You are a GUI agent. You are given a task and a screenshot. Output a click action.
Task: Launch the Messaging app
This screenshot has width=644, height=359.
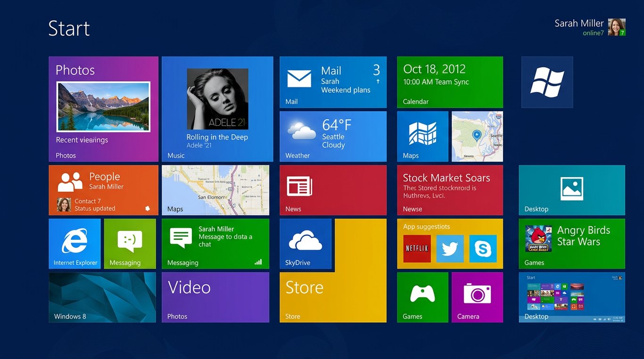coord(130,244)
